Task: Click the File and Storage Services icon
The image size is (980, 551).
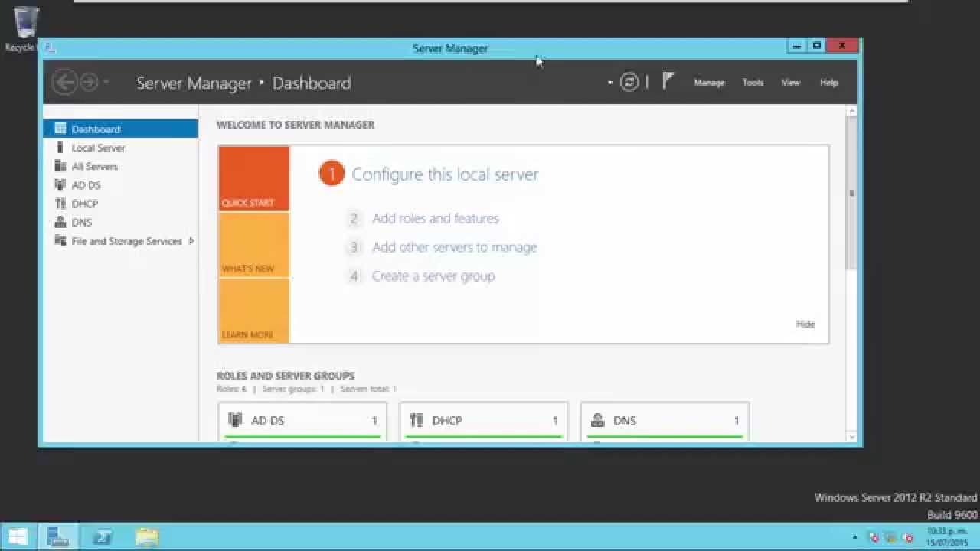Action: click(60, 241)
